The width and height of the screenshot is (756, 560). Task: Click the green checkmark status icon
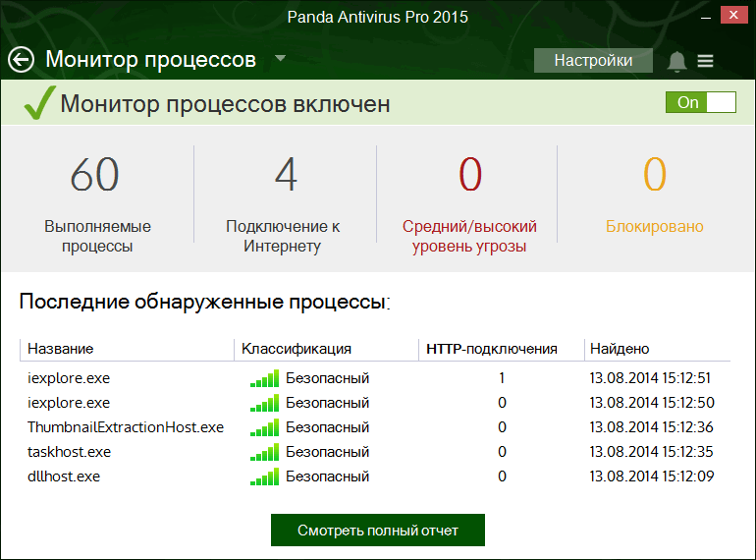[39, 102]
